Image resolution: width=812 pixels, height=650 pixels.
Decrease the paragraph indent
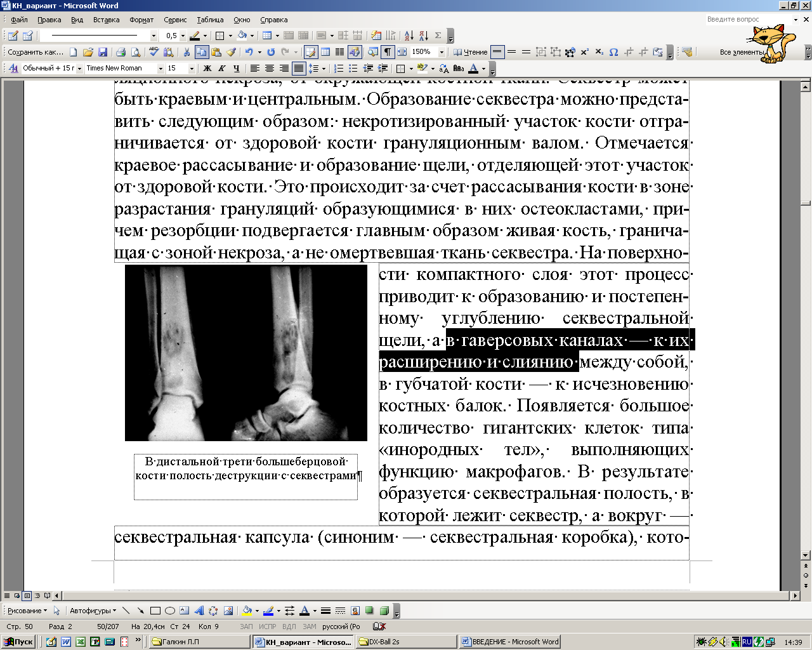point(369,68)
